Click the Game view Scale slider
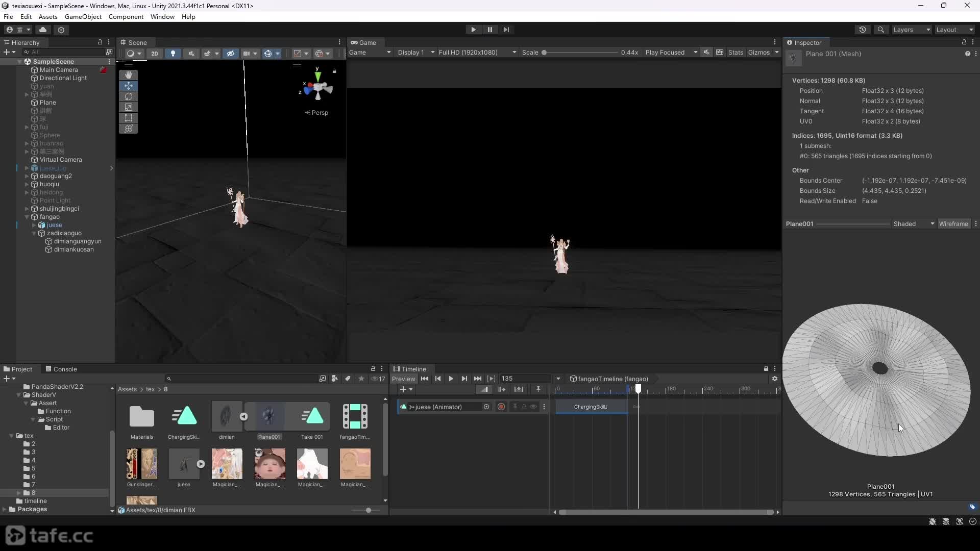Screen dimensions: 980x551 (x=580, y=52)
